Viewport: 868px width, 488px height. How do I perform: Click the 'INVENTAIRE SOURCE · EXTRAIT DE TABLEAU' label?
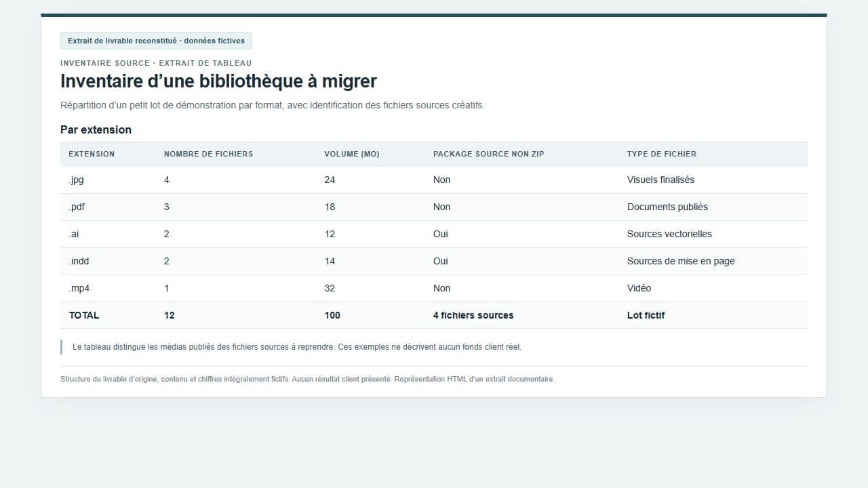tap(156, 63)
